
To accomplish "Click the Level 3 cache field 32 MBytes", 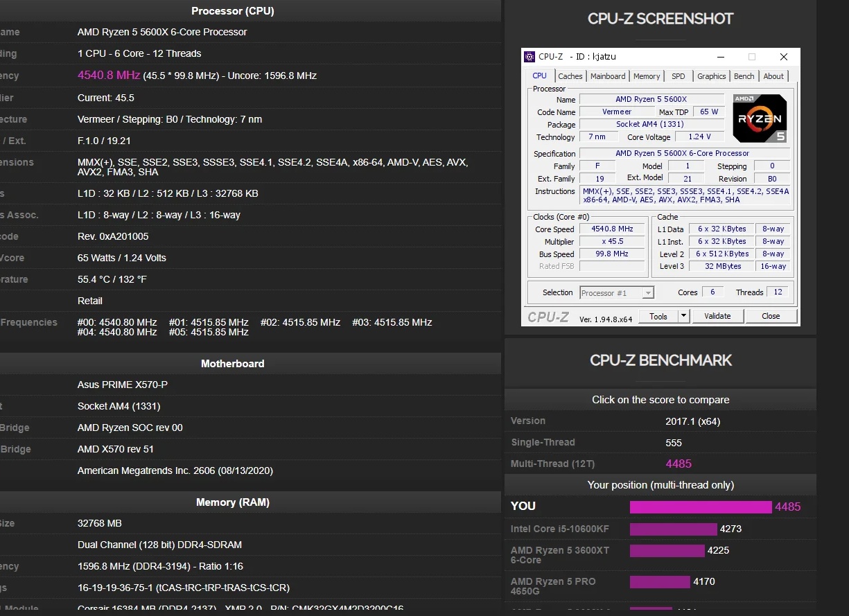I will tap(722, 267).
